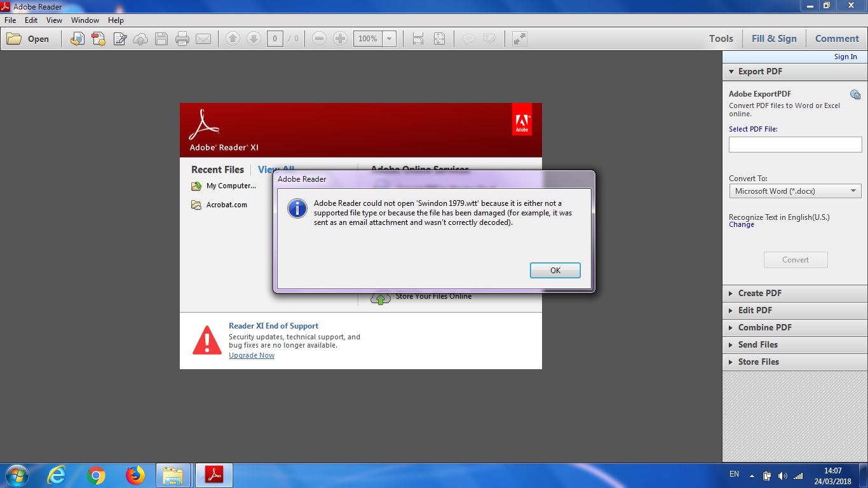Click the zoom out minus icon
The width and height of the screenshot is (868, 488).
point(320,39)
